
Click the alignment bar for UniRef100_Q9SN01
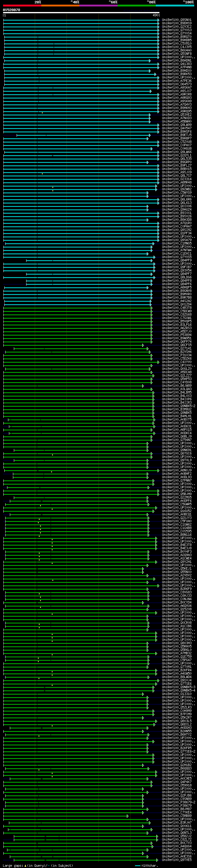(x=81, y=20)
